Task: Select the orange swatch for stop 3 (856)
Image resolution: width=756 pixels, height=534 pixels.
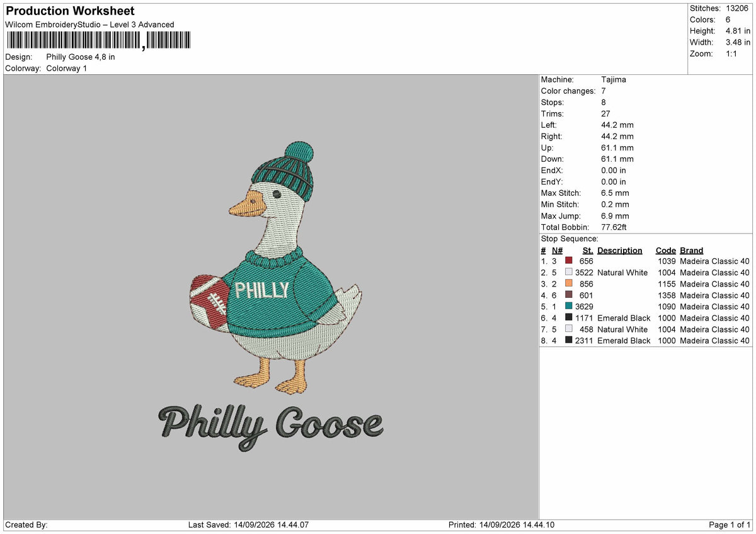Action: click(x=569, y=284)
